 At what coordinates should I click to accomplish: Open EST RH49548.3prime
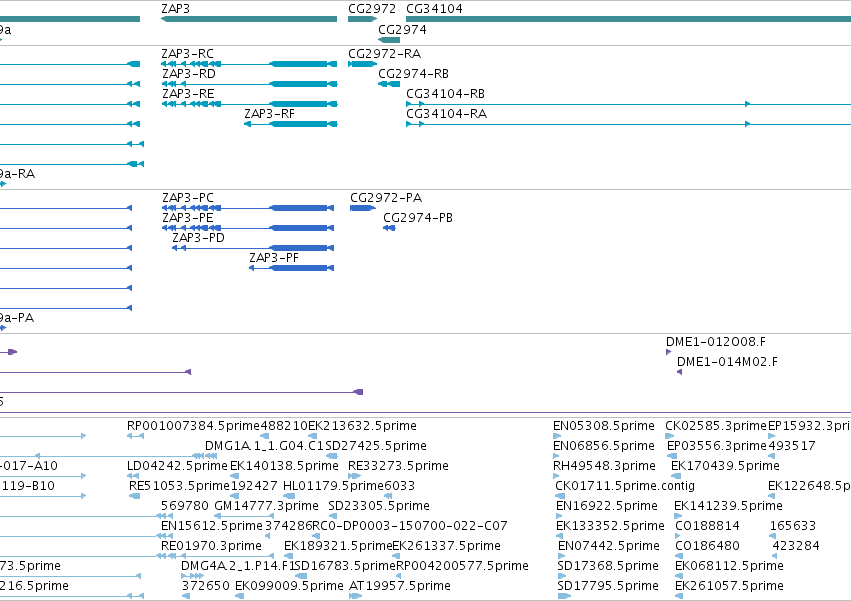click(604, 466)
